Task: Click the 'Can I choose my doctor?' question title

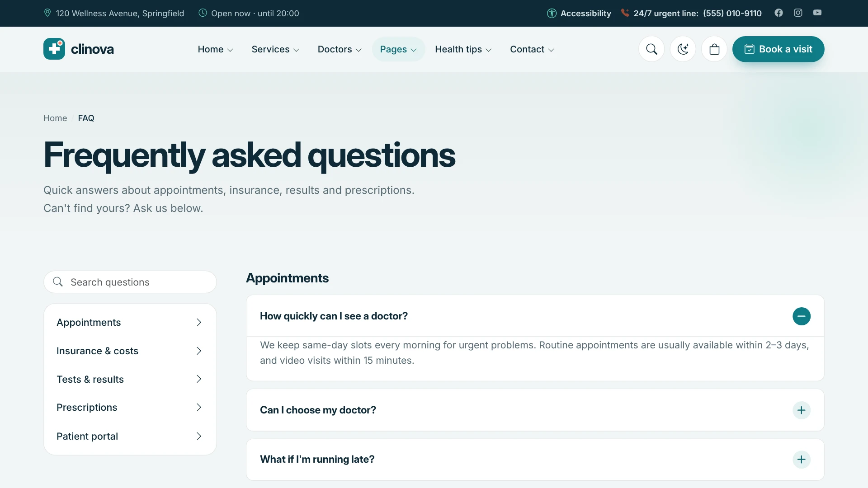Action: tap(318, 410)
